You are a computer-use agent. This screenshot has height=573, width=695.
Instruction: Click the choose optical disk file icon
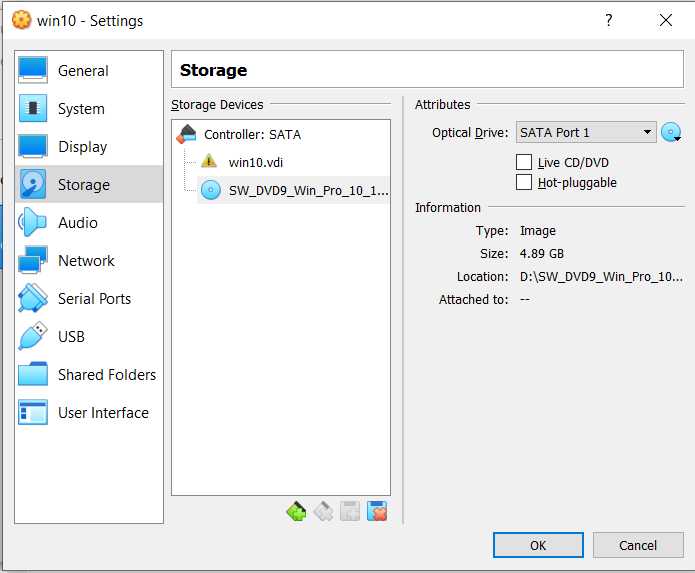[x=671, y=132]
